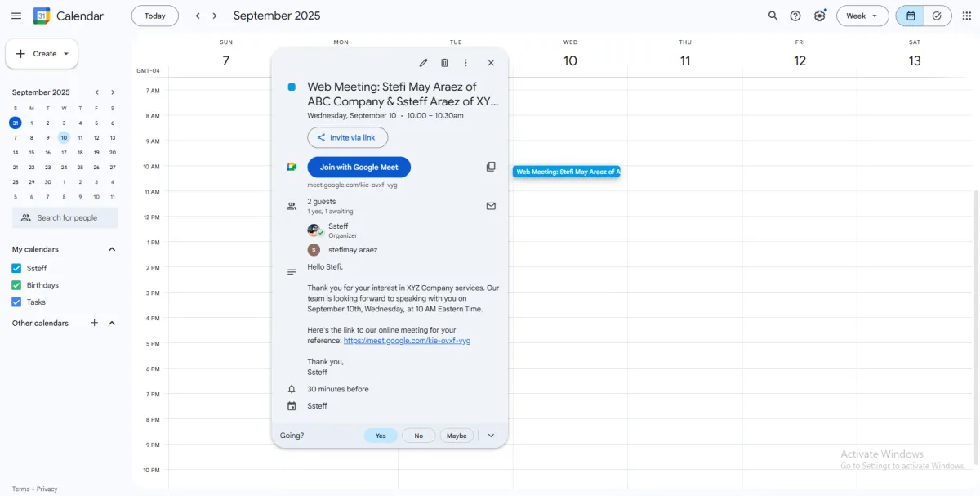Select 15 in the mini calendar
The height and width of the screenshot is (496, 980).
(32, 152)
